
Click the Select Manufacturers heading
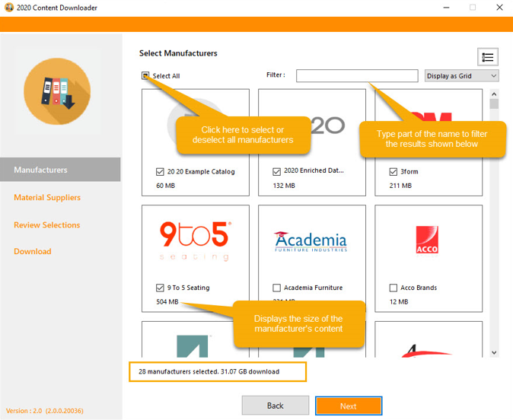tap(178, 53)
